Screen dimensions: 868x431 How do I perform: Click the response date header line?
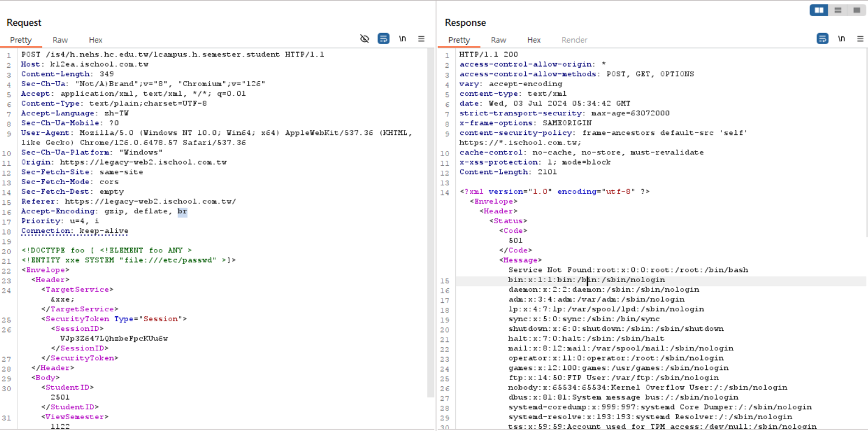point(545,104)
